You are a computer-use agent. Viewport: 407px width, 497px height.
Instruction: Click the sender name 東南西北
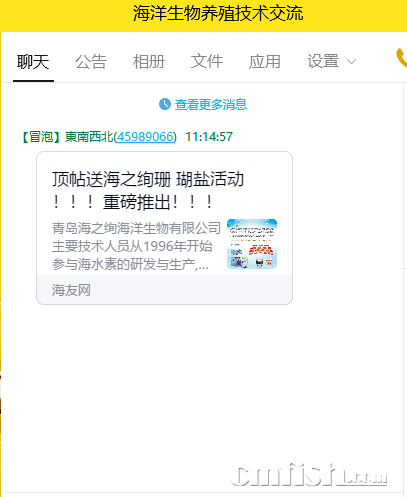[89, 137]
